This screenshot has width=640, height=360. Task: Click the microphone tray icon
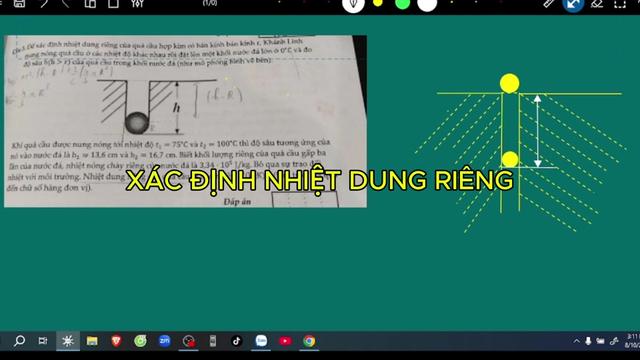coord(588,341)
